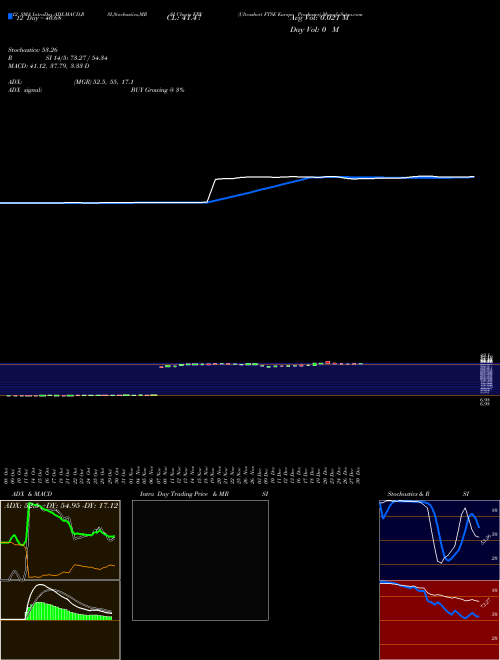Open the empty Intra Day price panel
The height and width of the screenshot is (660, 500).
200,560
